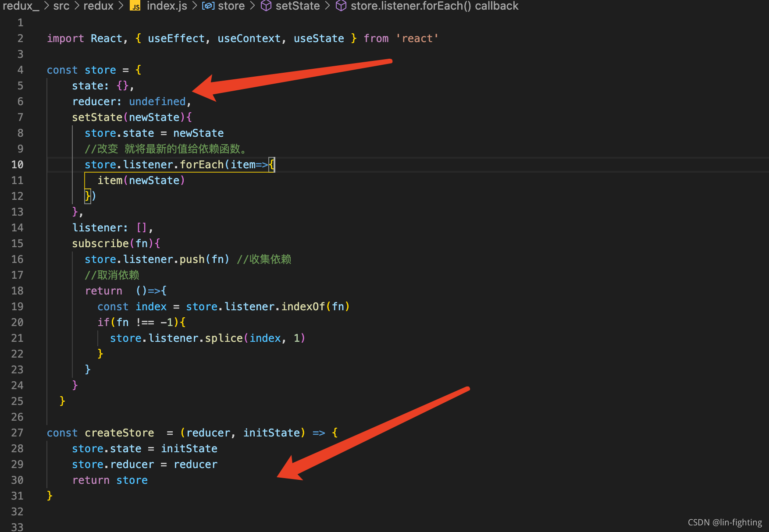Click 'initState' parameter on line 27
The height and width of the screenshot is (532, 769).
click(271, 433)
